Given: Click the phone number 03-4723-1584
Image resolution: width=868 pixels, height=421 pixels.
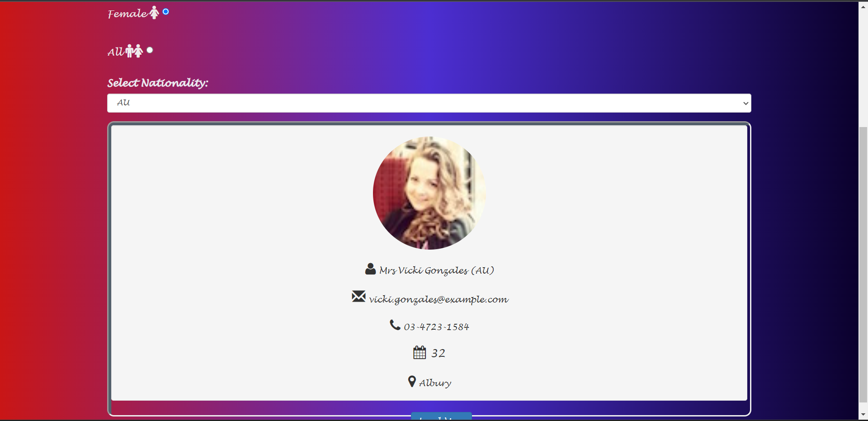Looking at the screenshot, I should coord(436,326).
